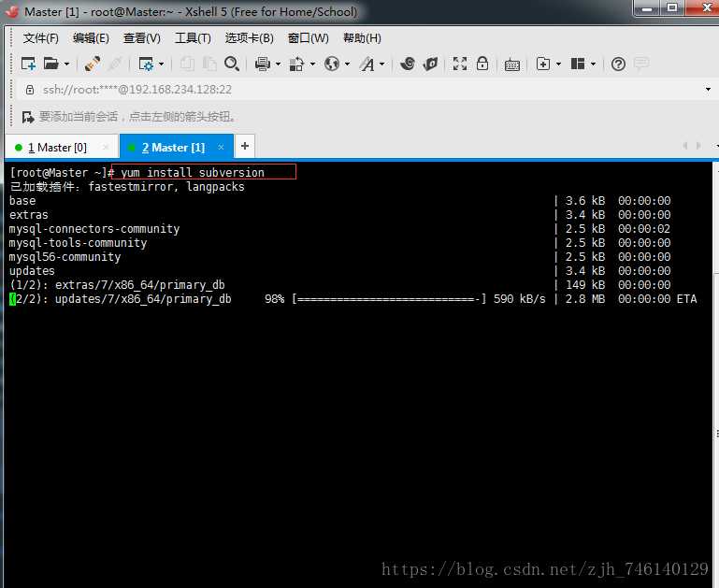Add a new tab with the plus button
This screenshot has width=719, height=588.
pos(245,146)
